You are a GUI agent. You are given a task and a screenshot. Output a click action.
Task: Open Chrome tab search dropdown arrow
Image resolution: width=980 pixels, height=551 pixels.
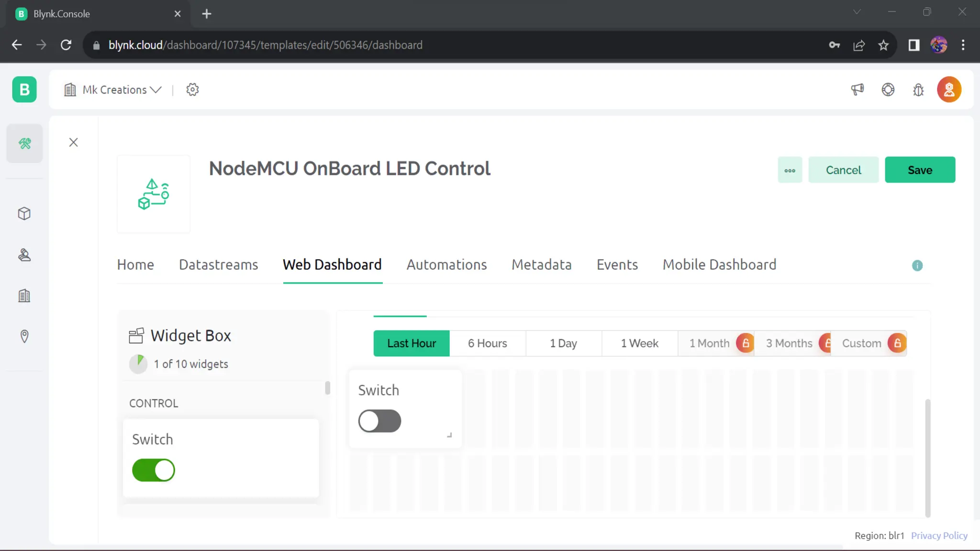pos(857,12)
